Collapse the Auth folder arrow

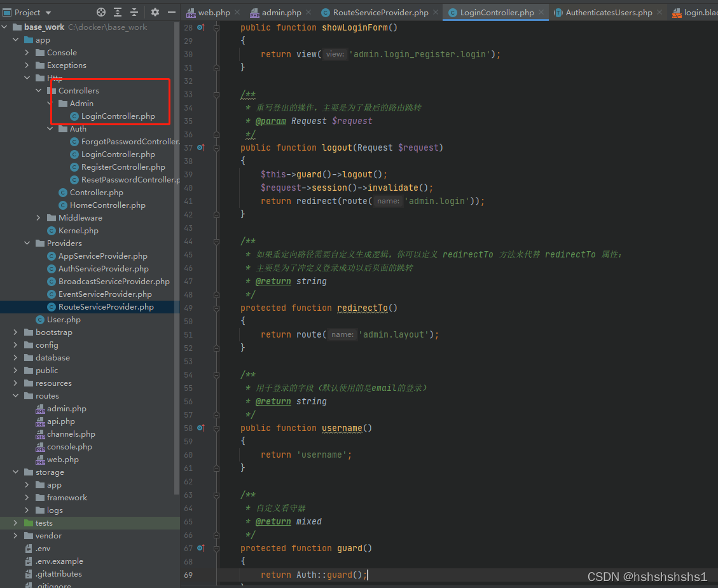50,129
